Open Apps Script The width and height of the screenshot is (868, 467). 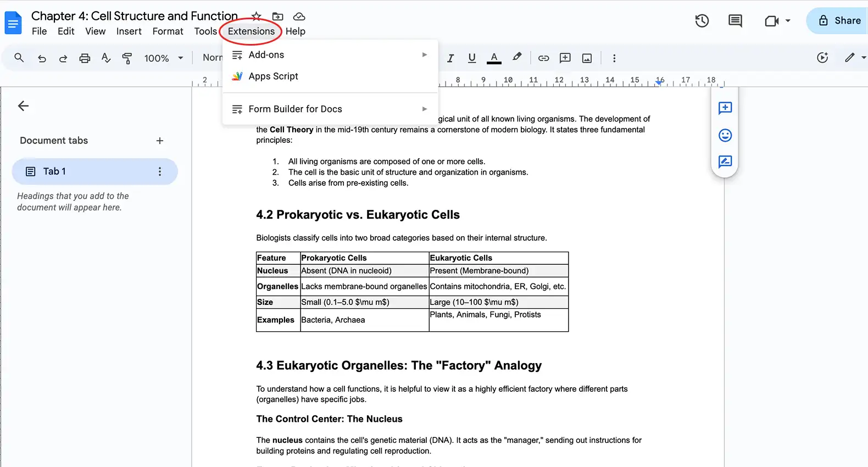[x=330, y=76]
